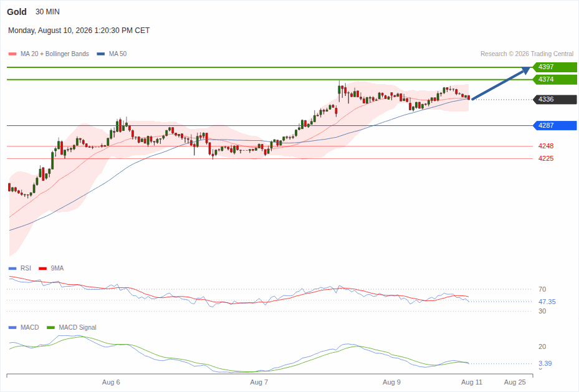Click the MA 50 legend color swatch
This screenshot has width=579, height=392.
[x=101, y=54]
